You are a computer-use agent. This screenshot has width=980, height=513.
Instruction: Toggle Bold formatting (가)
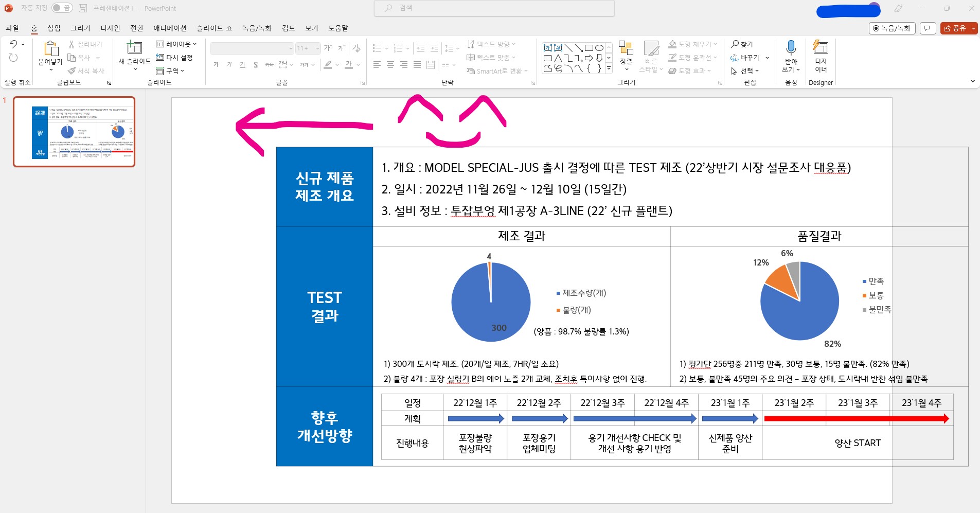216,65
